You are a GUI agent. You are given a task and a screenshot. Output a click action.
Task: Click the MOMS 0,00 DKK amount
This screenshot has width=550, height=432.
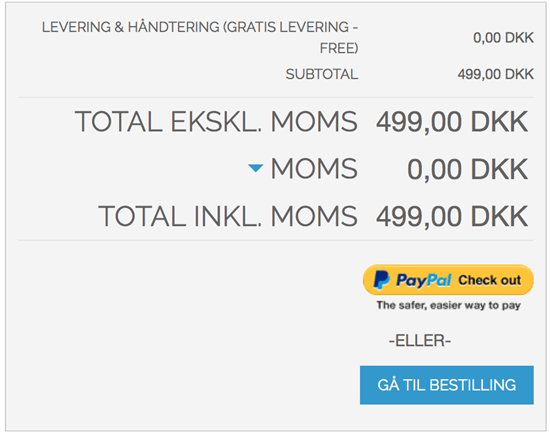[468, 169]
